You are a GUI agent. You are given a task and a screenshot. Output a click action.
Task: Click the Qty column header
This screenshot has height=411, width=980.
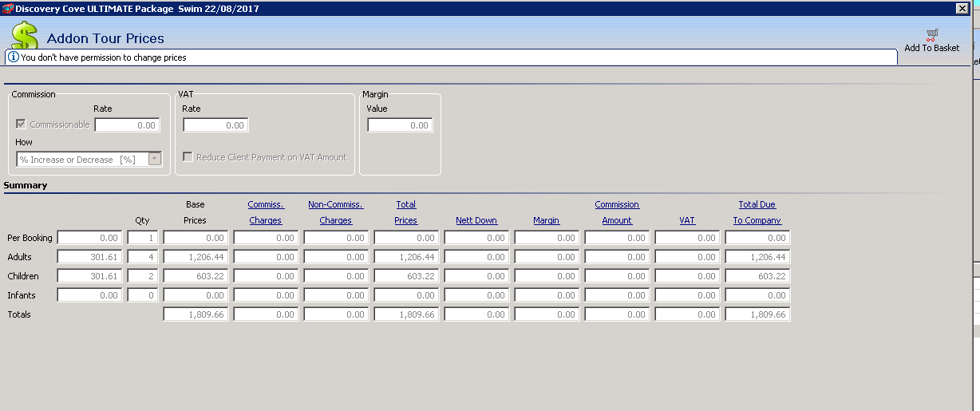pyautogui.click(x=142, y=220)
